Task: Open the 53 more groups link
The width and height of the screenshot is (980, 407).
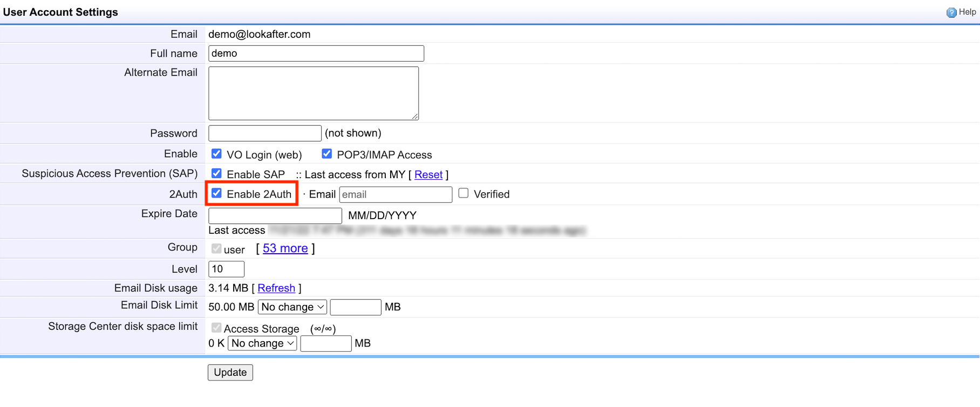Action: click(x=285, y=248)
